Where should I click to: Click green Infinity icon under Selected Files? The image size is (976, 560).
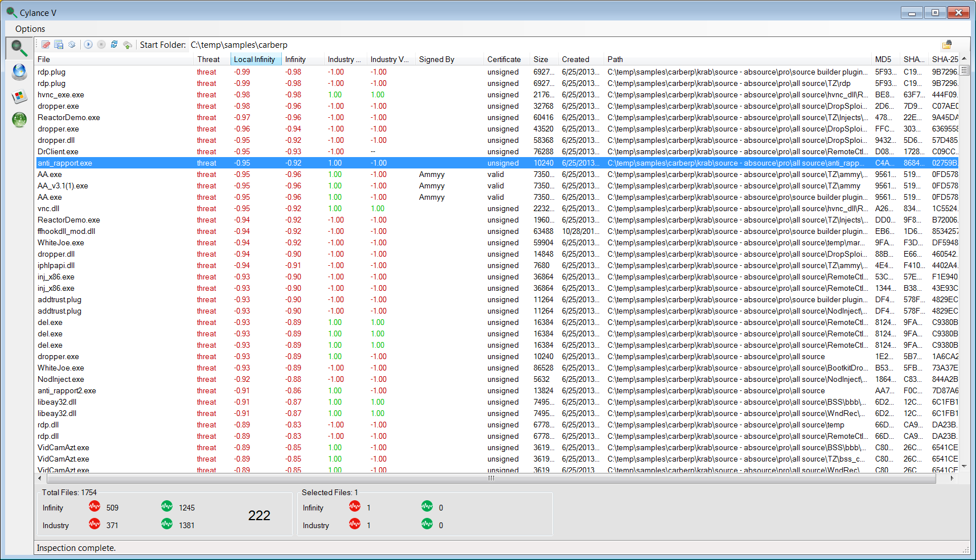point(427,506)
